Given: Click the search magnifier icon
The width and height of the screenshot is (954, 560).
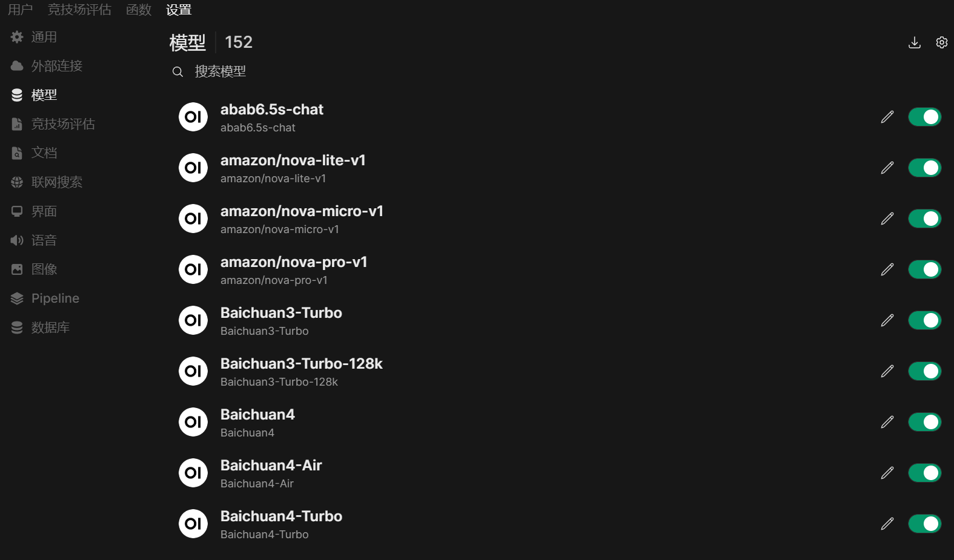Looking at the screenshot, I should [x=177, y=72].
